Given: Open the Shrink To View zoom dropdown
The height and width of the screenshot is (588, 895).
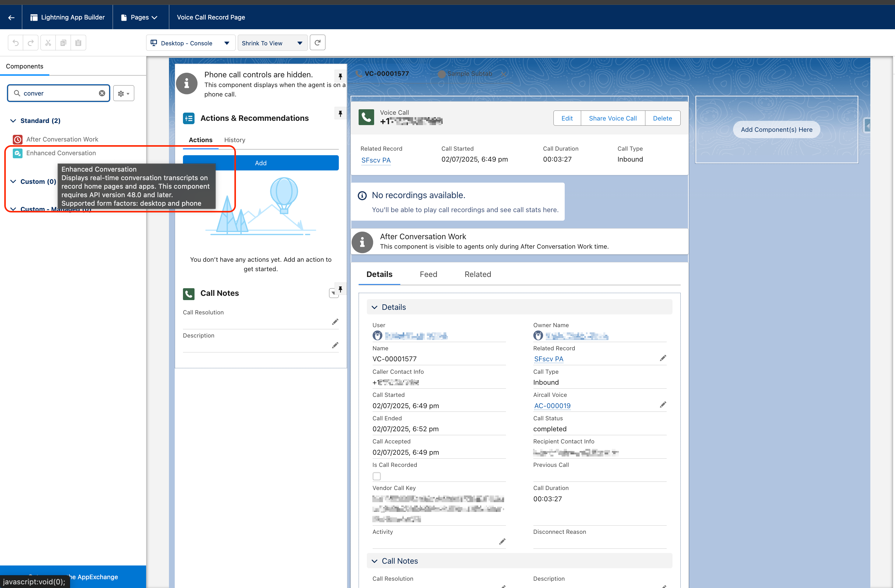Looking at the screenshot, I should [273, 43].
